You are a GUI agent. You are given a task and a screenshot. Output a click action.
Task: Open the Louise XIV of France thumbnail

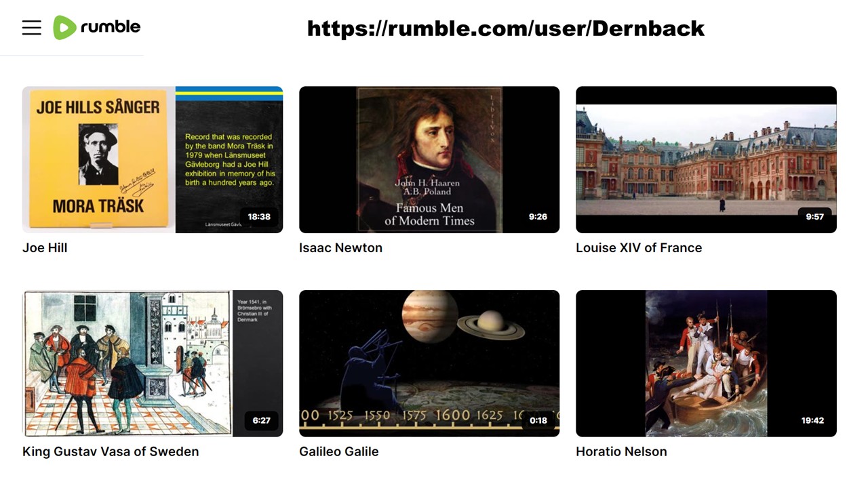(x=706, y=159)
